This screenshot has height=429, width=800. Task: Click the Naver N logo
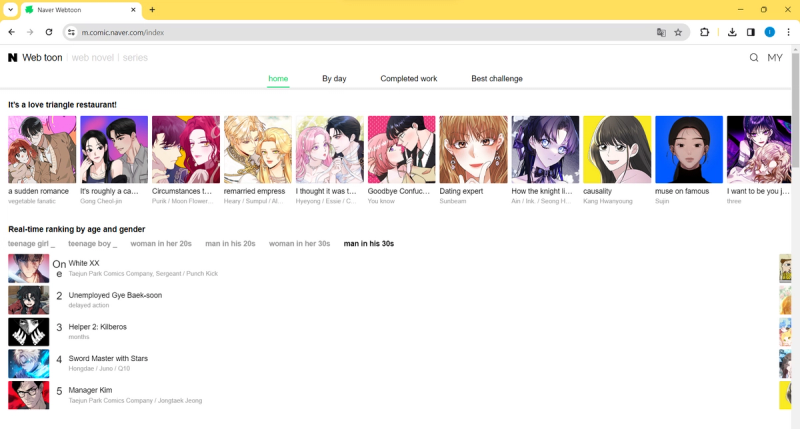coord(13,58)
